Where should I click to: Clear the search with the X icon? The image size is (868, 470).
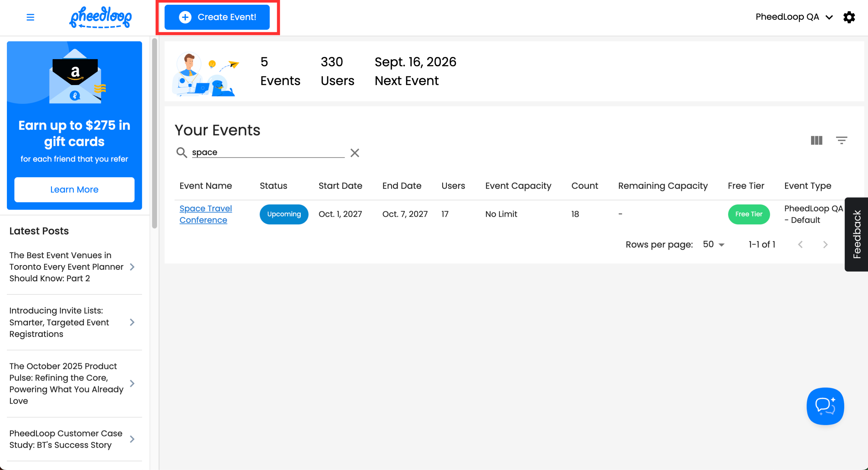point(354,153)
